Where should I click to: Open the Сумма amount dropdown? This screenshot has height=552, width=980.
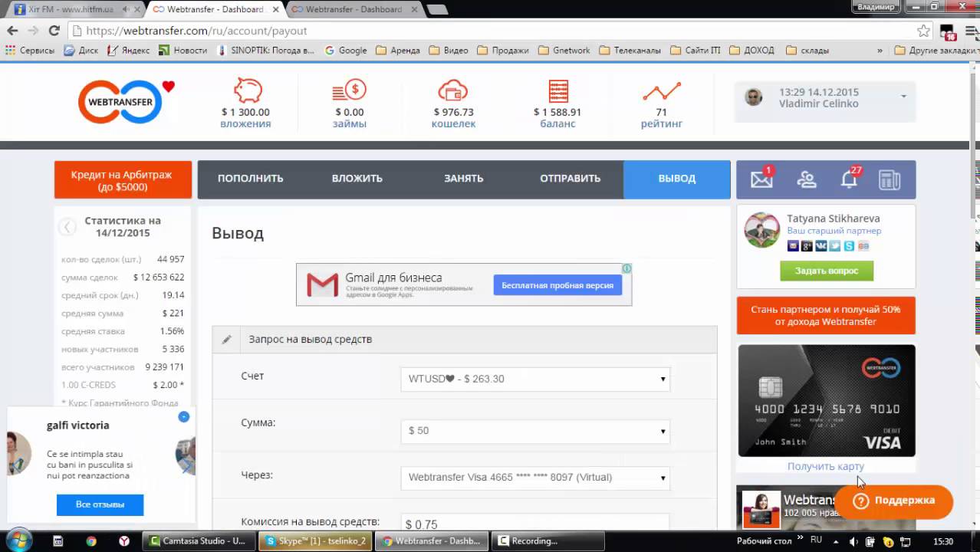coord(535,431)
